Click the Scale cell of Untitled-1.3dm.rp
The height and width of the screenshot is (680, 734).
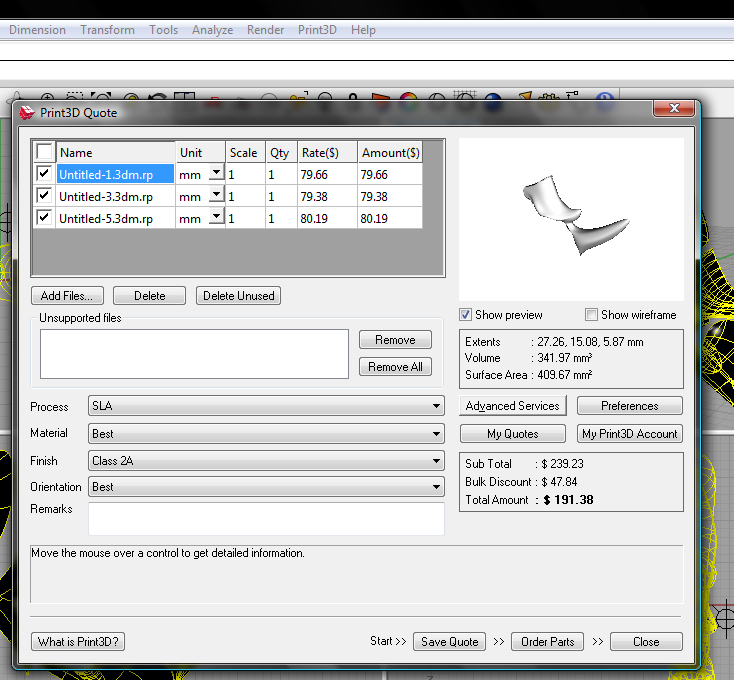pyautogui.click(x=245, y=174)
